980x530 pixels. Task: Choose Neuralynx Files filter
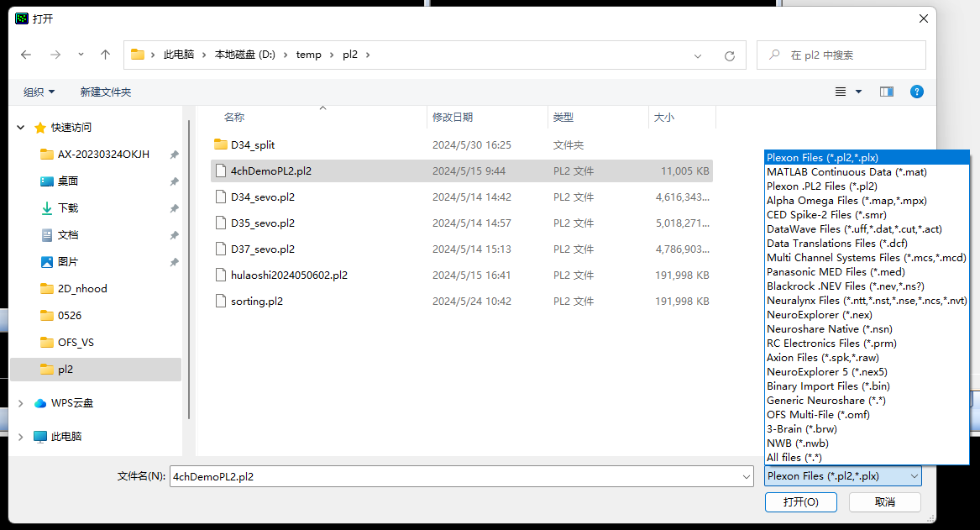click(867, 301)
